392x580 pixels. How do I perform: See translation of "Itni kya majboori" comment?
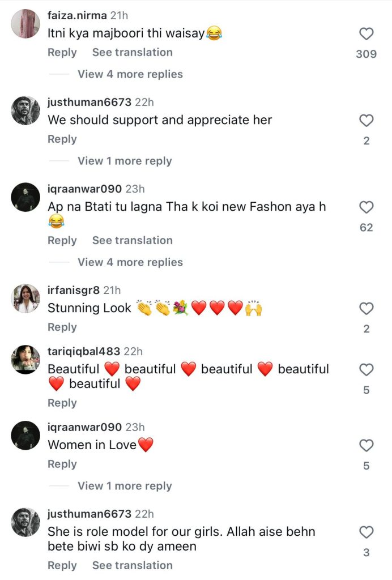pos(133,52)
